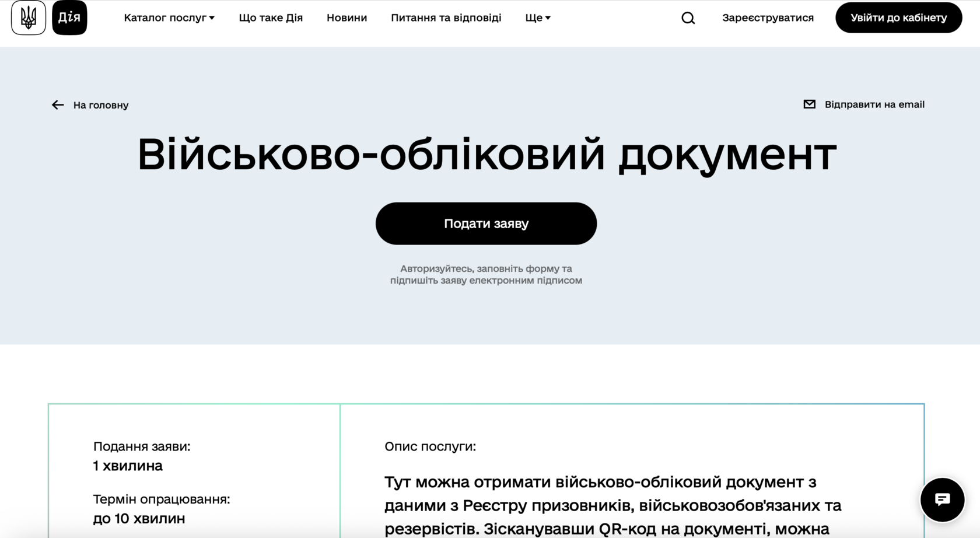This screenshot has width=980, height=538.
Task: Click the Відправити на email link
Action: tap(874, 104)
